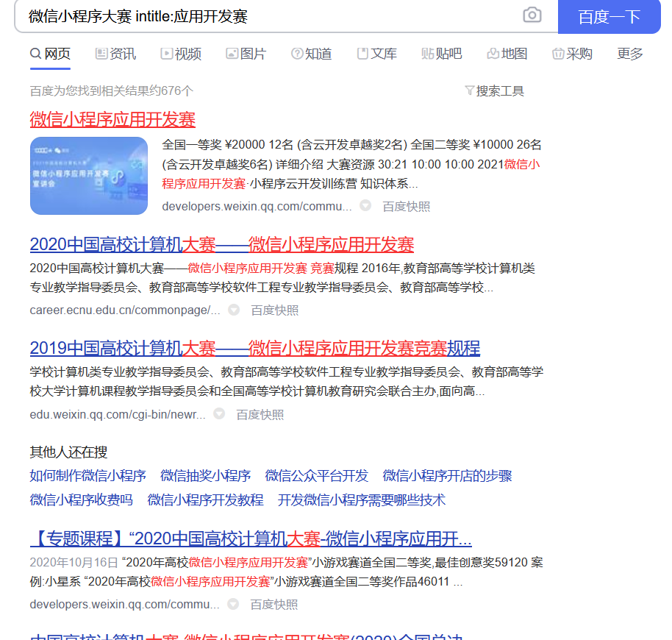
Task: Open the 采购 tab
Action: click(572, 54)
